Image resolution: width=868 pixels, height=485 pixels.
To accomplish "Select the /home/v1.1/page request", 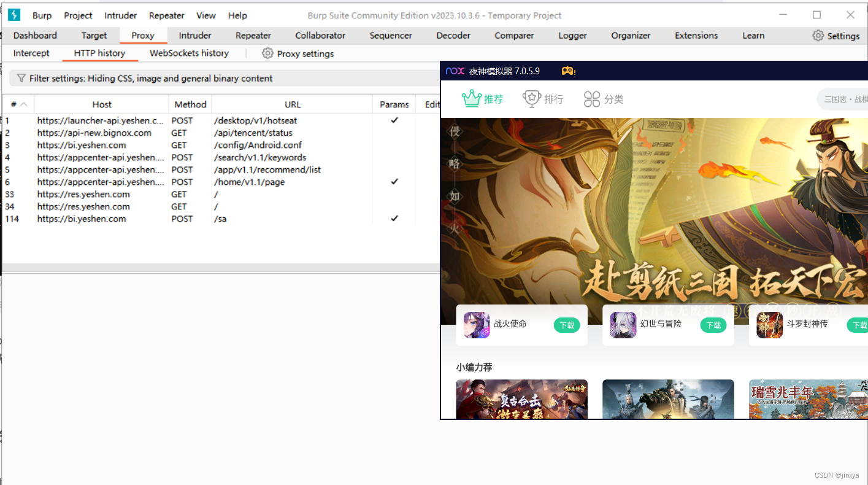I will (221, 182).
